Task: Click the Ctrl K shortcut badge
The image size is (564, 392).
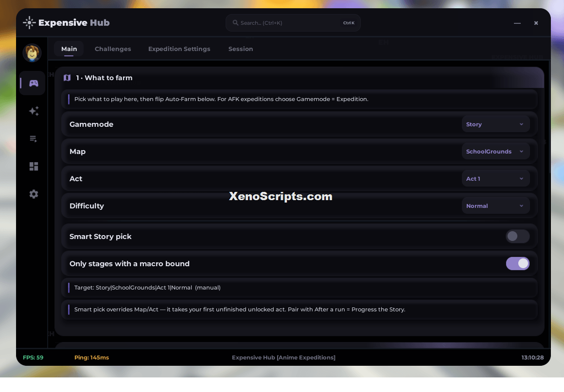Action: (349, 23)
